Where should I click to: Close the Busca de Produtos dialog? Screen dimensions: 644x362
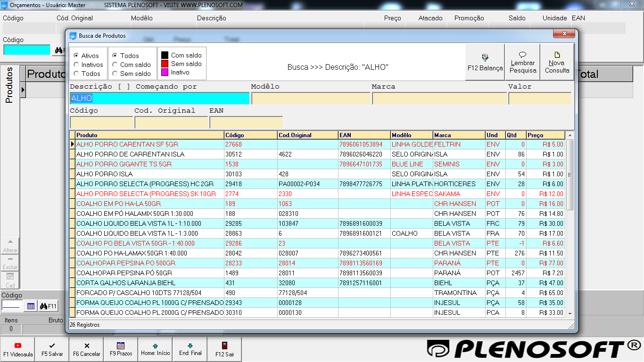564,33
